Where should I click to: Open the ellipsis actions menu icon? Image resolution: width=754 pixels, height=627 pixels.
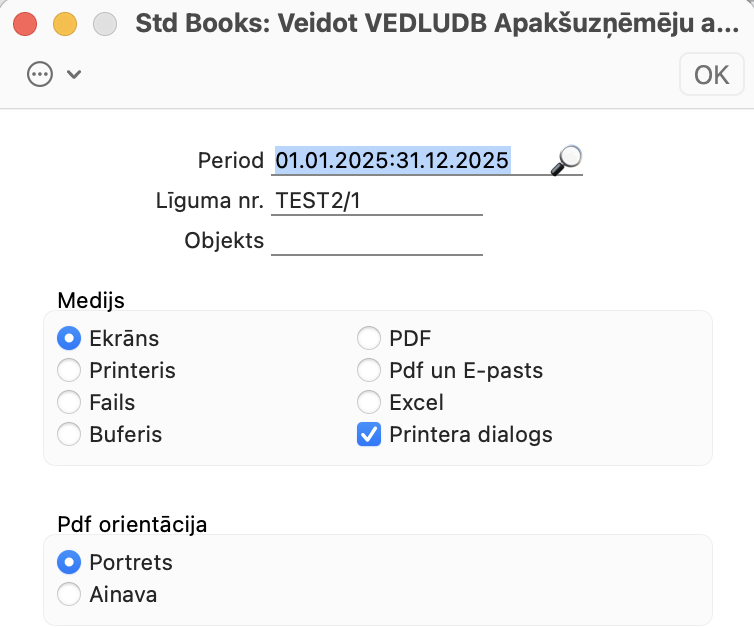tap(40, 74)
